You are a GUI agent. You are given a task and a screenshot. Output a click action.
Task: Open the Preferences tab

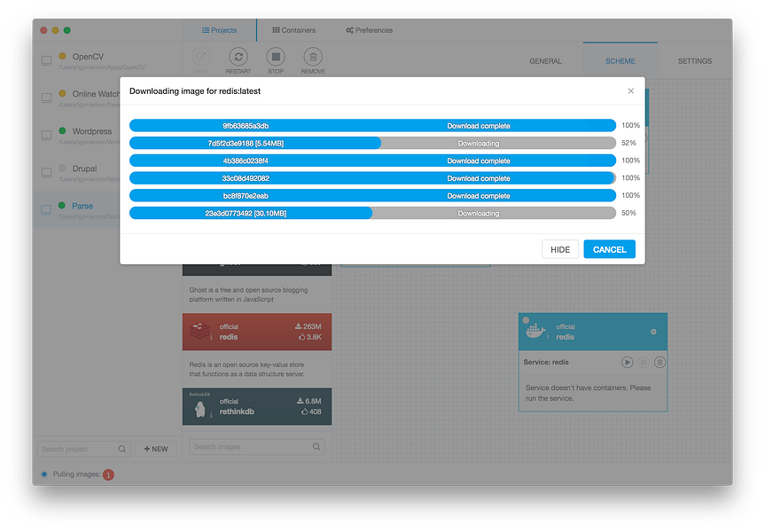point(370,30)
